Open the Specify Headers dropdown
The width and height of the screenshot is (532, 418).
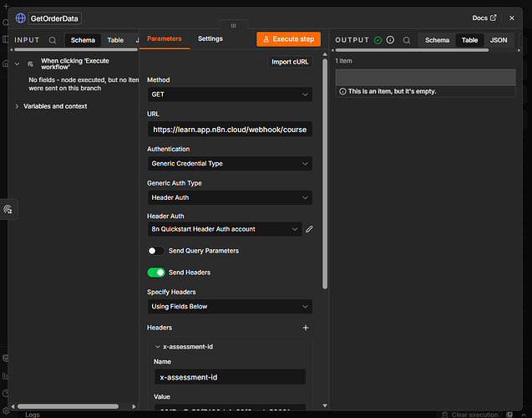230,307
